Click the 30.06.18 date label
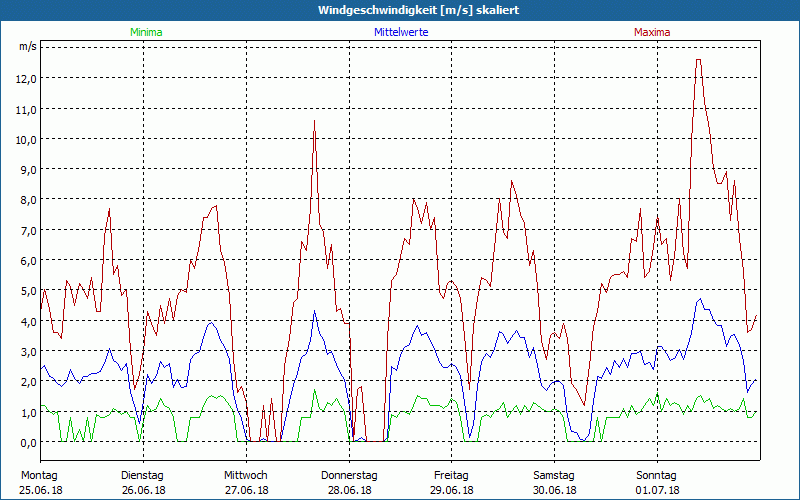Image resolution: width=800 pixels, height=500 pixels. point(555,490)
